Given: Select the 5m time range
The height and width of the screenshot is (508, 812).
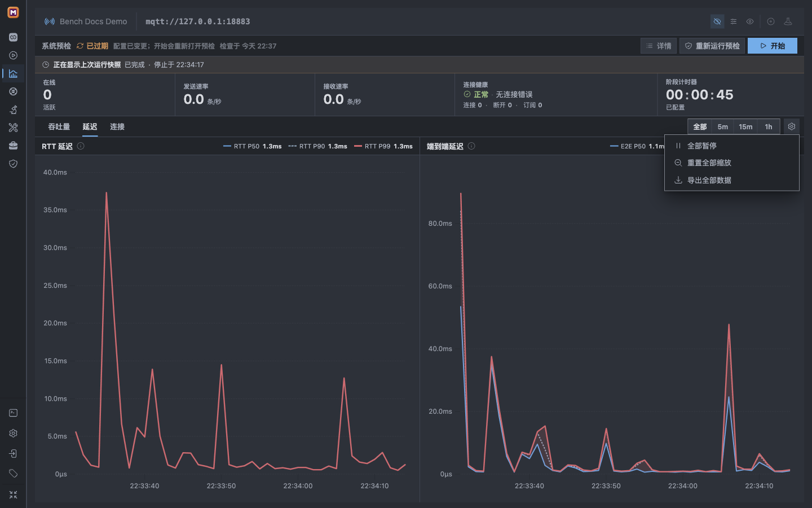Looking at the screenshot, I should [723, 127].
